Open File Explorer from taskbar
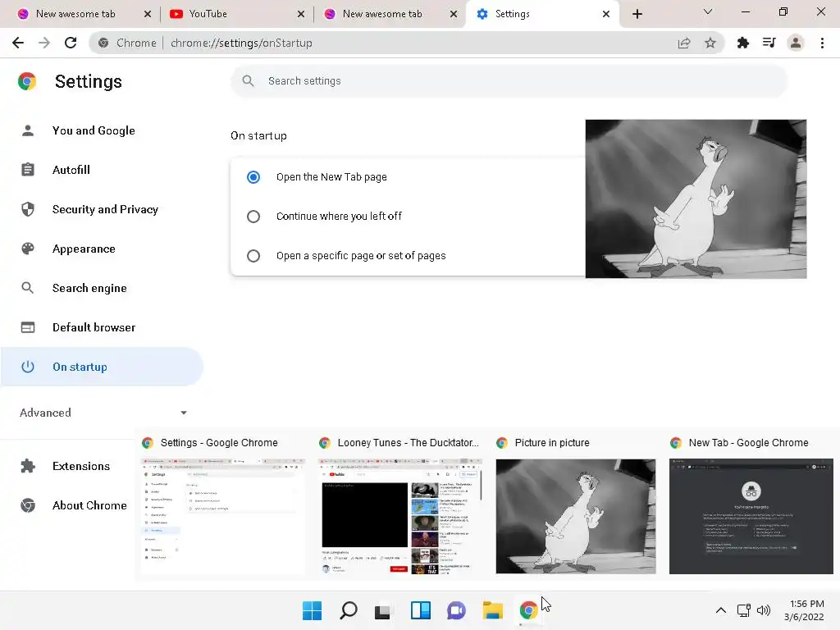The image size is (840, 630). [492, 610]
